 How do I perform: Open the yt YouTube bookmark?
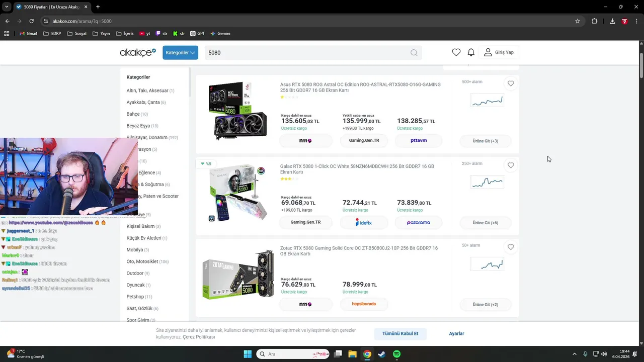(144, 34)
